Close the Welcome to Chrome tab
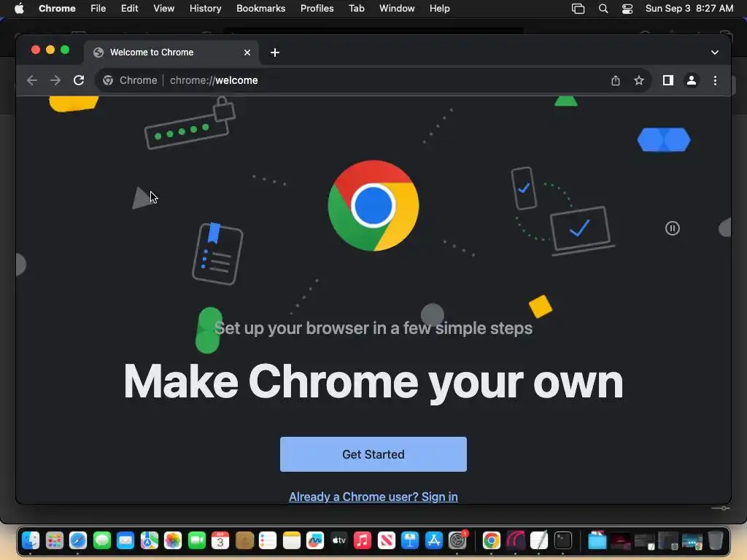 point(247,52)
